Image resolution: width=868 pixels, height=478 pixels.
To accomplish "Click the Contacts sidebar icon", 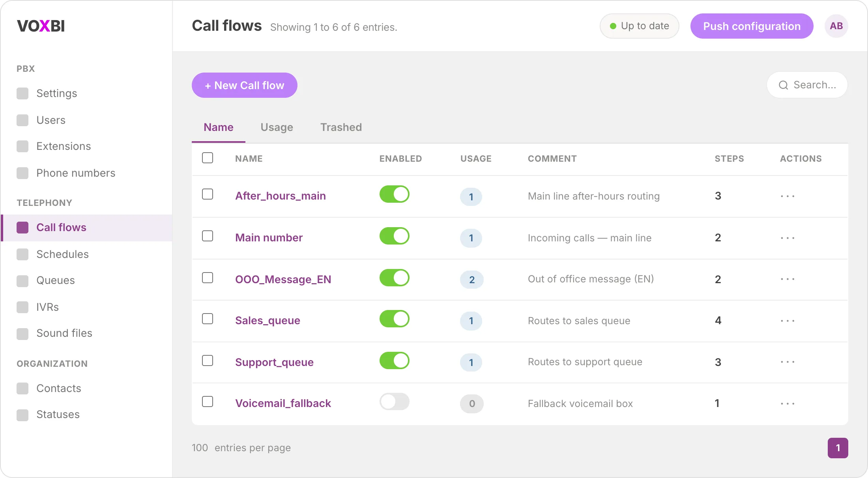I will 22,388.
